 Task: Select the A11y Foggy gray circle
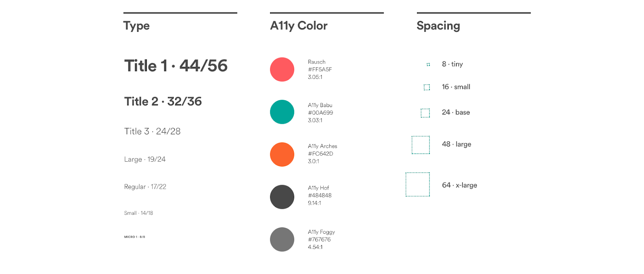[x=282, y=239]
